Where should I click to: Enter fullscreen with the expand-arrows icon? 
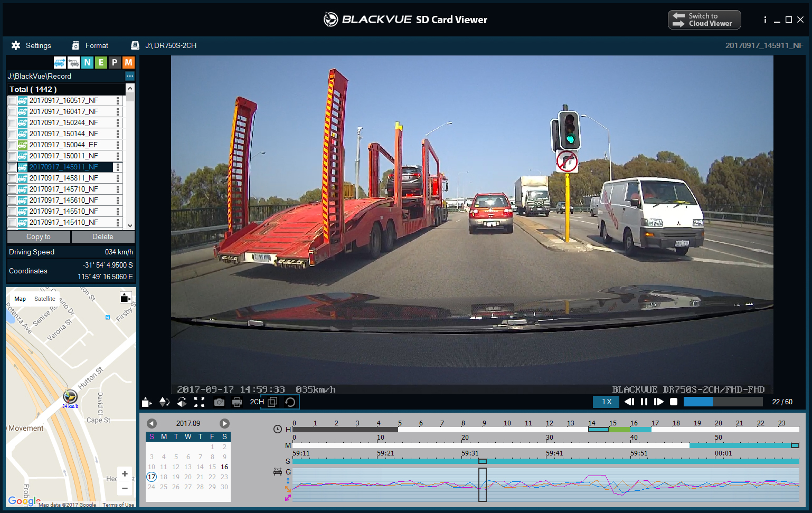tap(199, 402)
